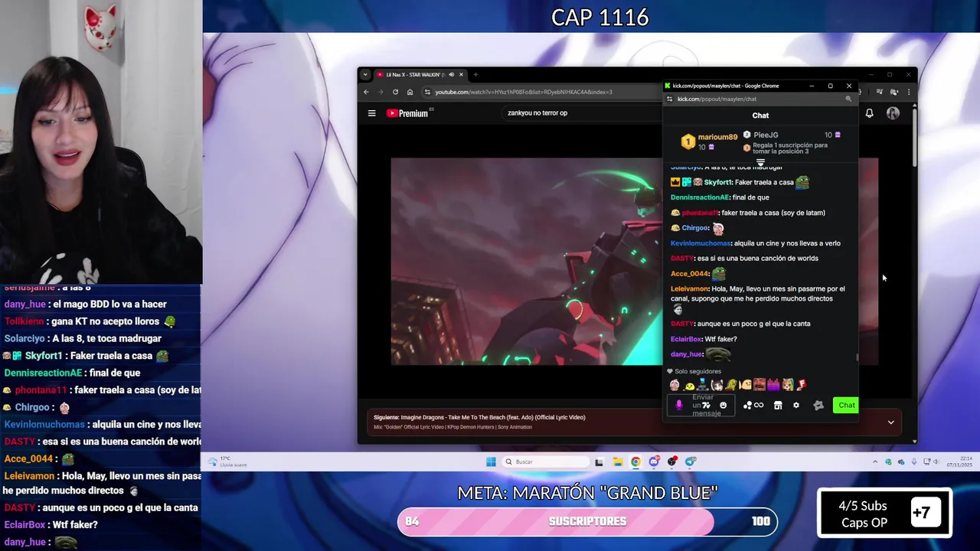Viewport: 980px width, 551px height.
Task: Insert red F emote from quick bar
Action: click(802, 384)
